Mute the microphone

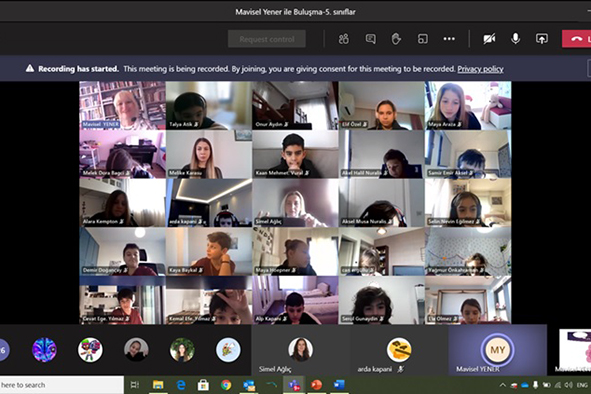pyautogui.click(x=515, y=39)
